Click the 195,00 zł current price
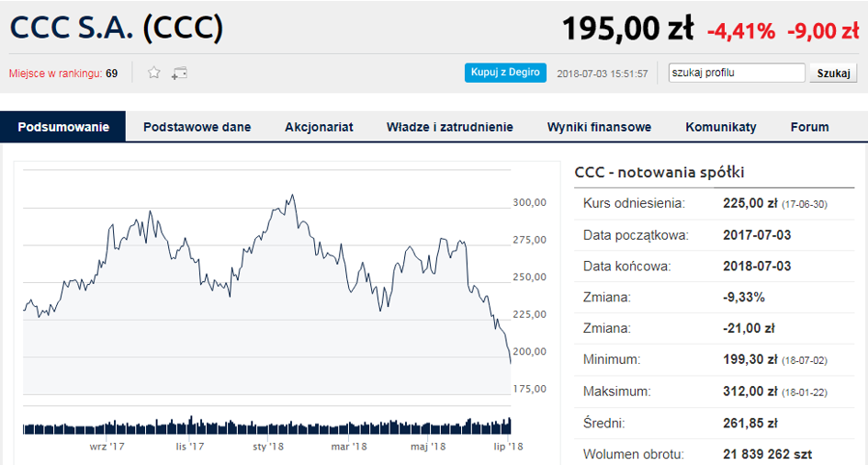 (x=627, y=28)
